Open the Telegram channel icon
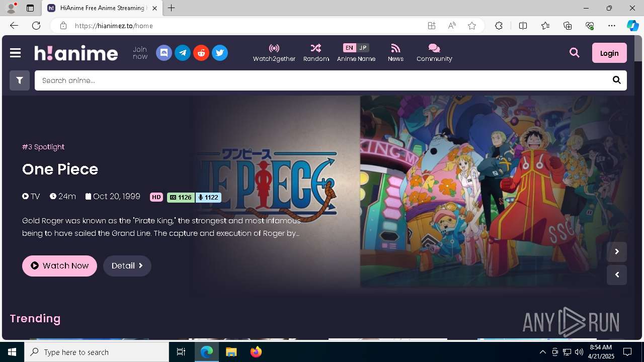 [183, 53]
